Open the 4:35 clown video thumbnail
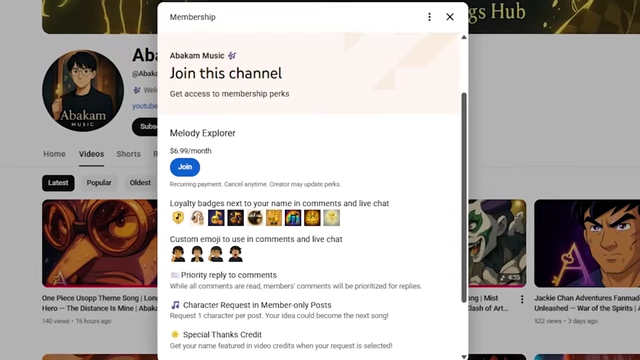The height and width of the screenshot is (360, 640). (x=497, y=243)
